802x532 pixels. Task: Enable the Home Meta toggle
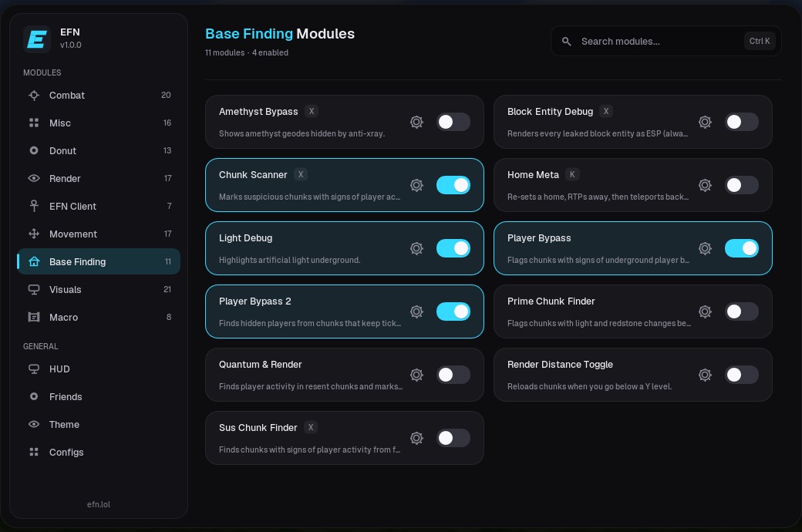click(x=742, y=185)
